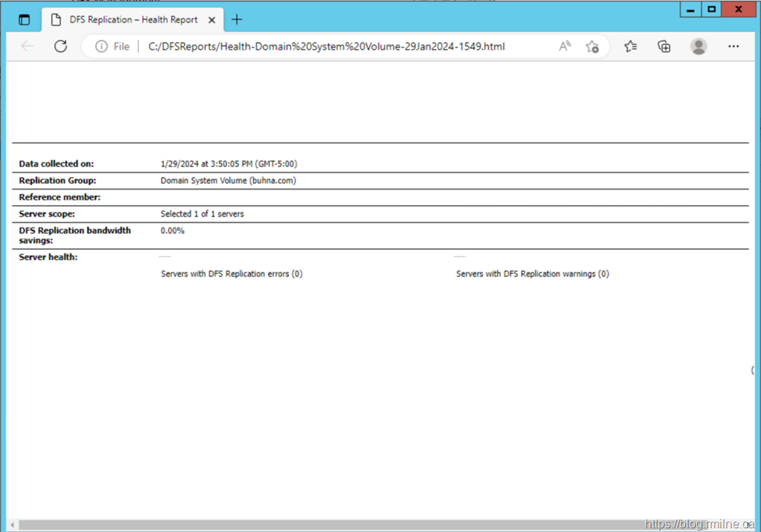Close the DFS Replication Health Report tab
The width and height of the screenshot is (761, 532).
pos(211,20)
